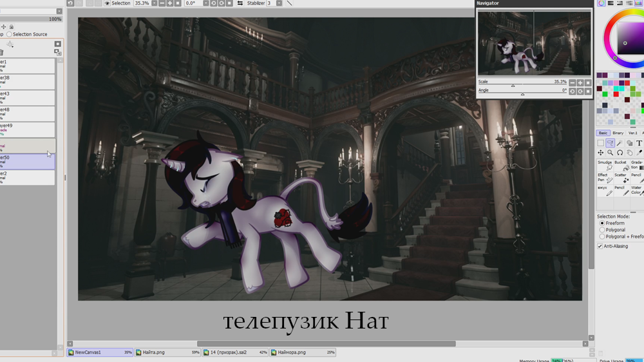This screenshot has width=644, height=362.
Task: Click the Navigator preview thumbnail
Action: pyautogui.click(x=534, y=43)
